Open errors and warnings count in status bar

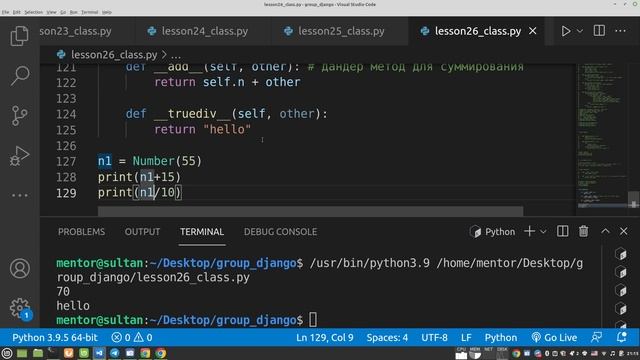tap(132, 338)
